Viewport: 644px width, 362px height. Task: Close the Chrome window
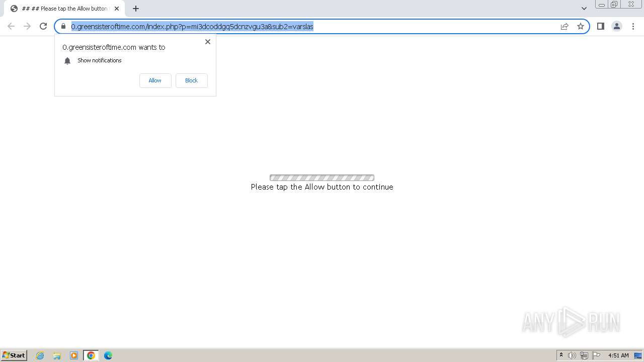pos(631,5)
